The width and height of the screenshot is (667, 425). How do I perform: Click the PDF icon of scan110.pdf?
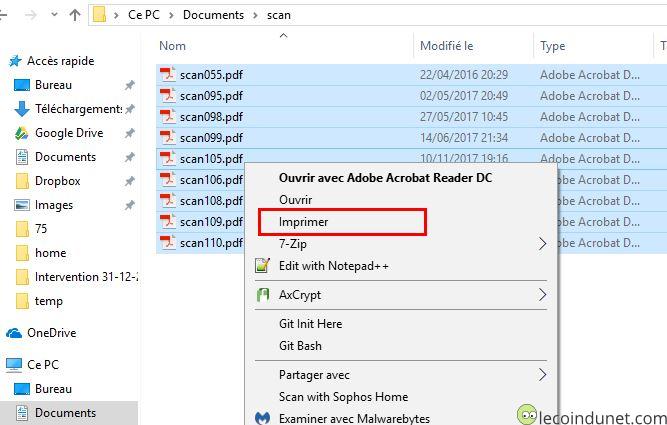[168, 242]
